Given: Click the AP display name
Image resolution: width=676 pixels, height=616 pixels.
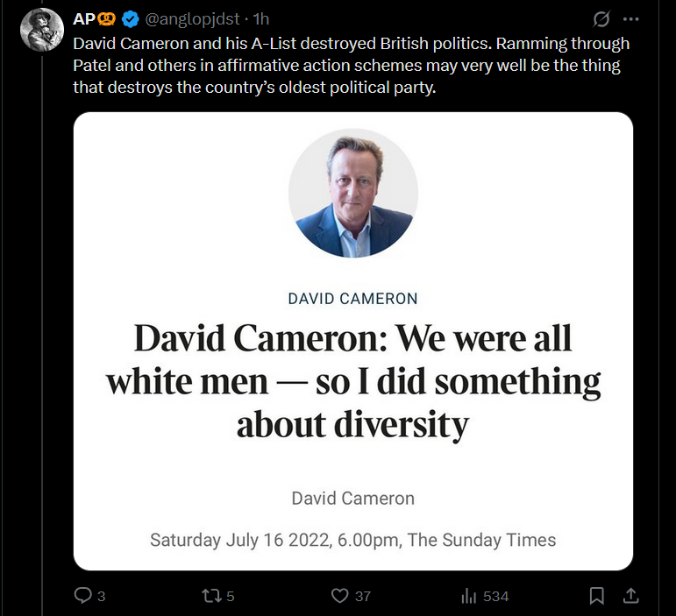Looking at the screenshot, I should tap(83, 18).
